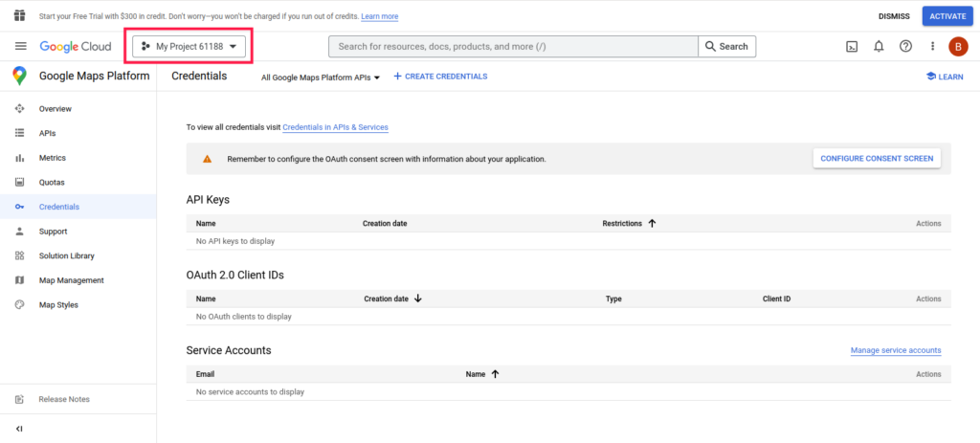Click the resource search input field
The width and height of the screenshot is (980, 443).
[513, 46]
